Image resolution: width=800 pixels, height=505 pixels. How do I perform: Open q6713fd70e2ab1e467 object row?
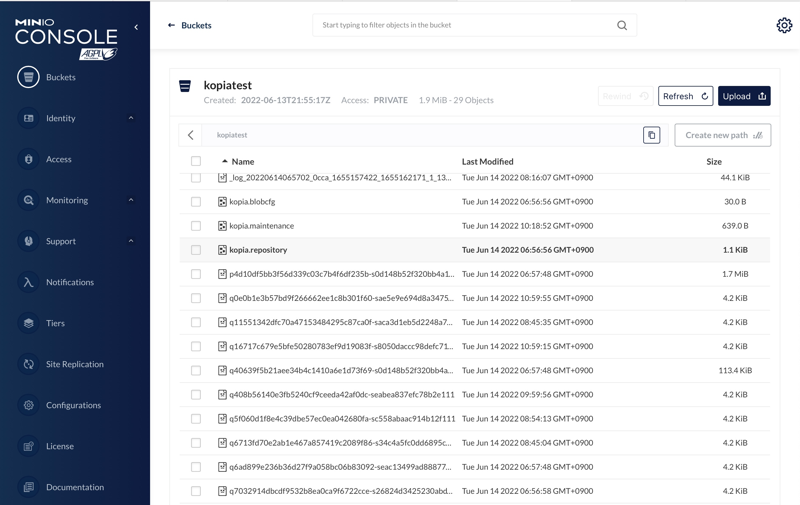(474, 443)
